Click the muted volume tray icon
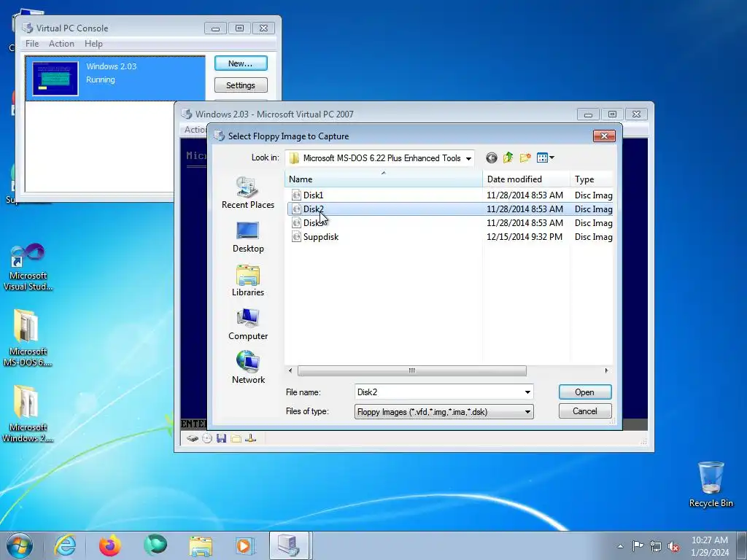The width and height of the screenshot is (747, 560). pos(673,547)
